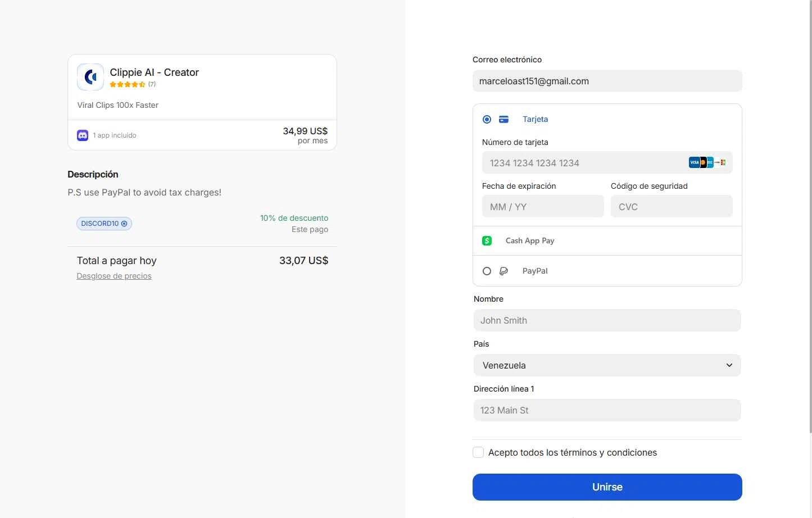Viewport: 812px width, 518px height.
Task: Click the 33,07 US$ total amount
Action: [x=303, y=261]
